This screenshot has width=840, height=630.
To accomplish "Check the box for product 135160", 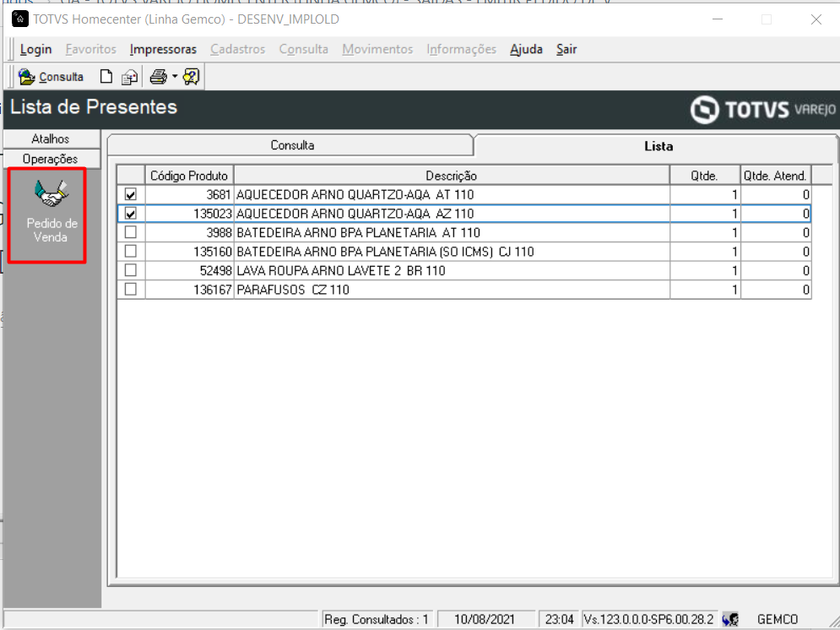I will 130,251.
